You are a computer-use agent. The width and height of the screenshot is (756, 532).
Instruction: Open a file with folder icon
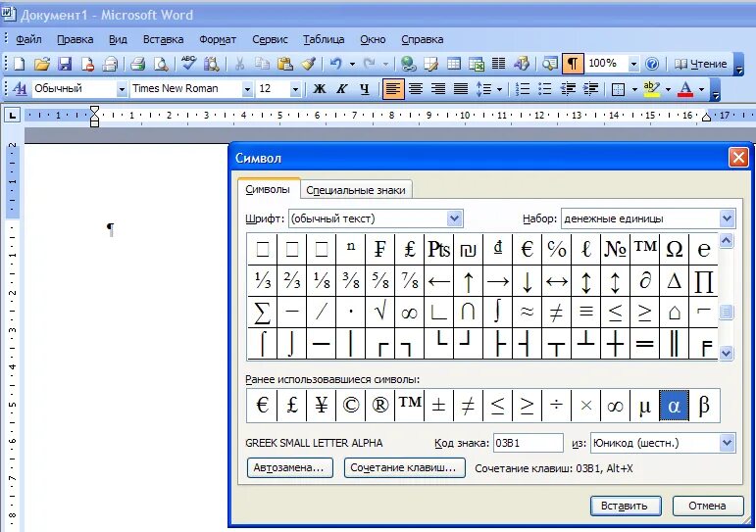pos(42,64)
